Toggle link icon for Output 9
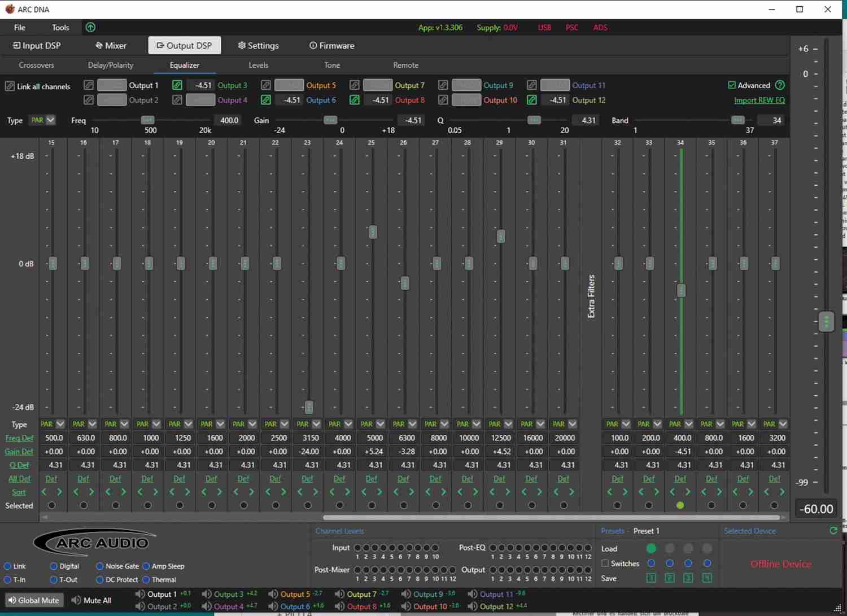847x616 pixels. pyautogui.click(x=443, y=85)
